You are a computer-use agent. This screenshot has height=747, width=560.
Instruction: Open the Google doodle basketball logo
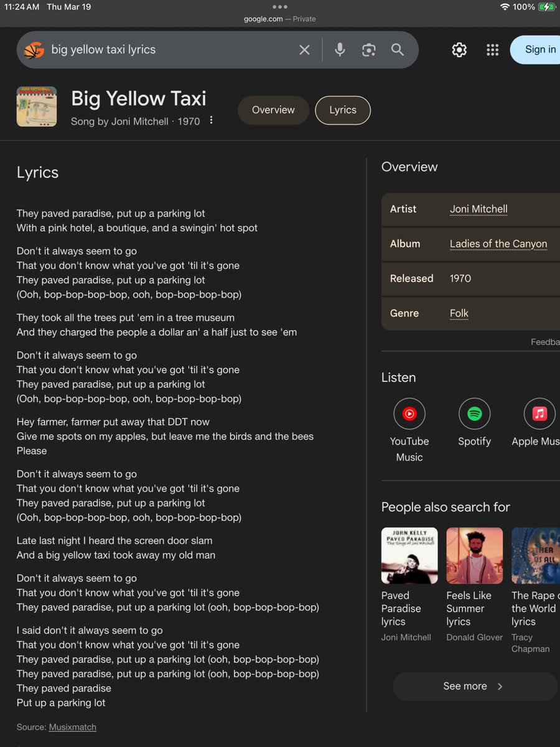point(34,50)
